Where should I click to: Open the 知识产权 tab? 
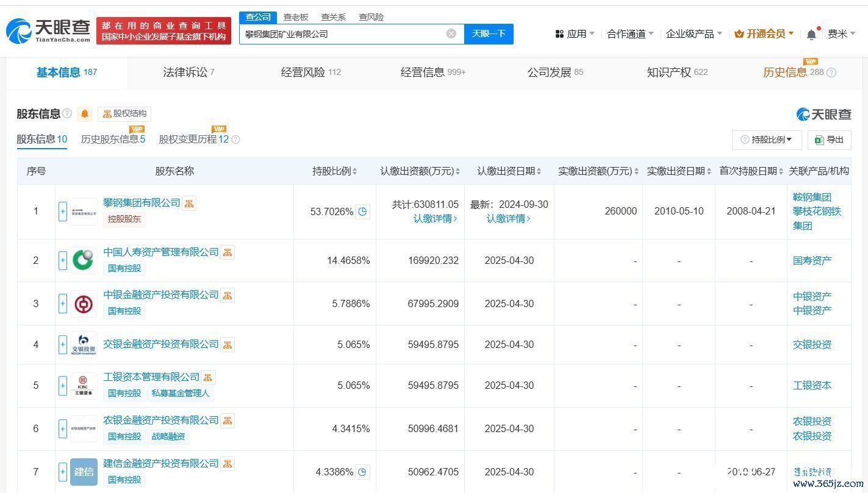tap(677, 73)
